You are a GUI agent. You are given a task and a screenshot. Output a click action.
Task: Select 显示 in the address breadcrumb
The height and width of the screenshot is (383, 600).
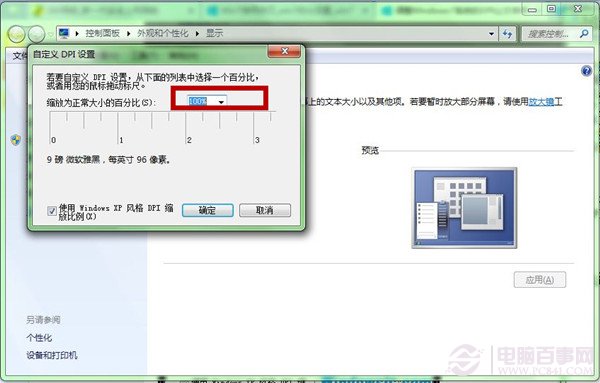coord(214,33)
